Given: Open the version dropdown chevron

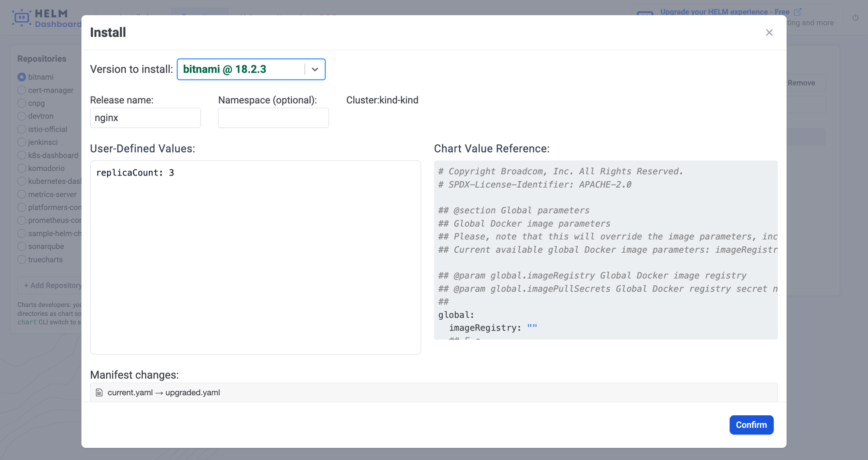Looking at the screenshot, I should [x=315, y=69].
